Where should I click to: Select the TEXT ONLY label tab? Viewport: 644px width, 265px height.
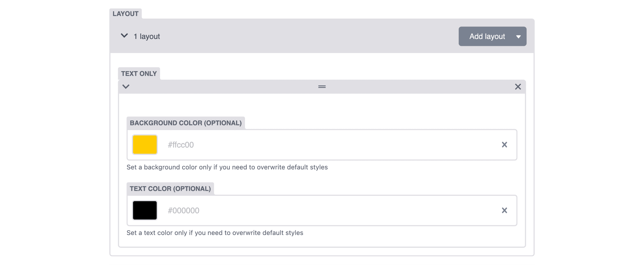pos(139,74)
